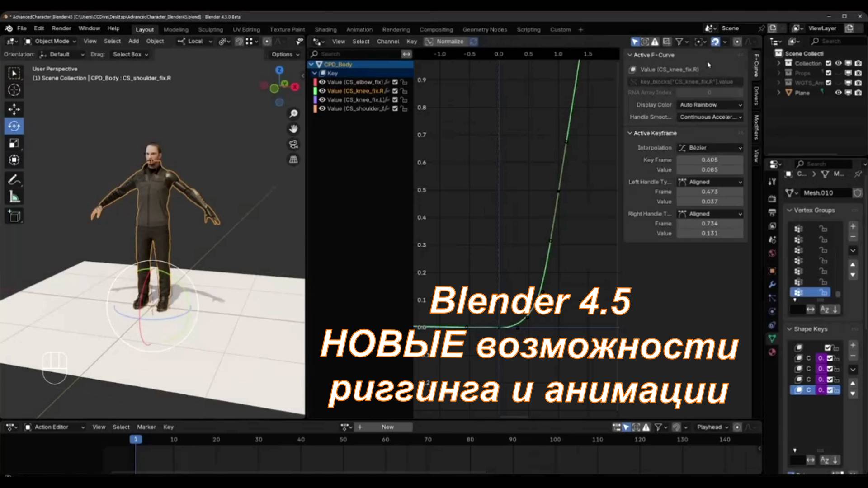Click the viewport zoom magnifier icon
The width and height of the screenshot is (868, 488).
(293, 113)
